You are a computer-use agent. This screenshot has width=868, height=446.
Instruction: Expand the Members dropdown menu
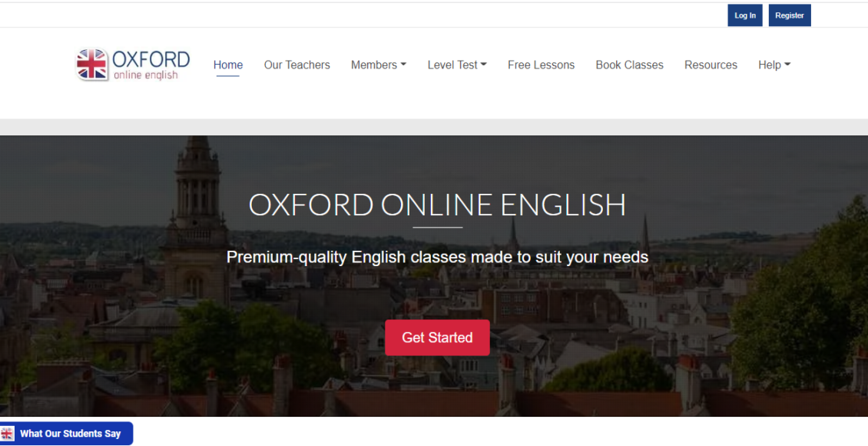click(379, 65)
